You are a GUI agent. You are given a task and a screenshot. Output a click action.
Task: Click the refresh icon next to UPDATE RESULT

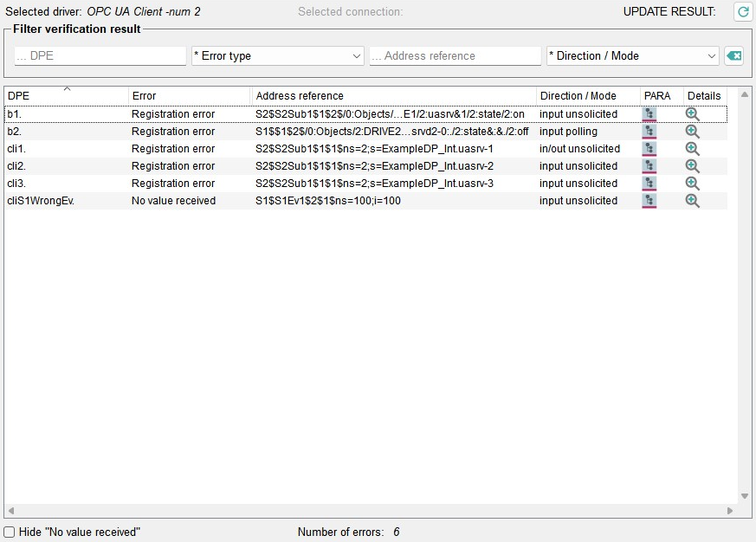point(742,12)
